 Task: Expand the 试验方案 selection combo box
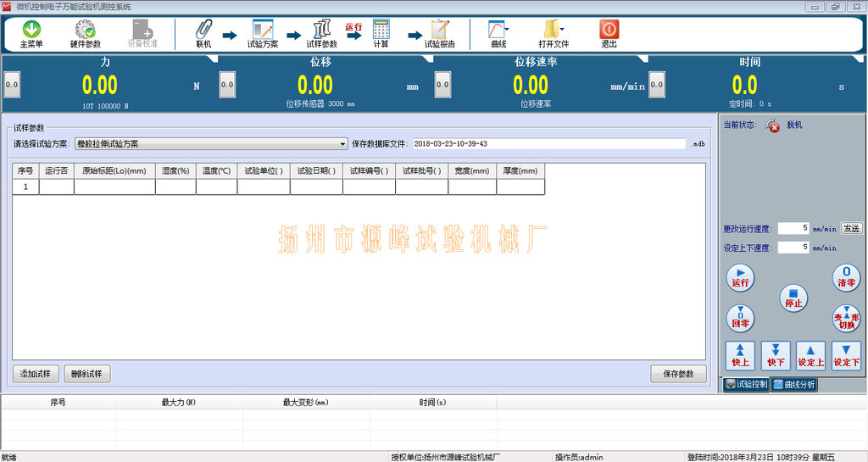tap(343, 144)
